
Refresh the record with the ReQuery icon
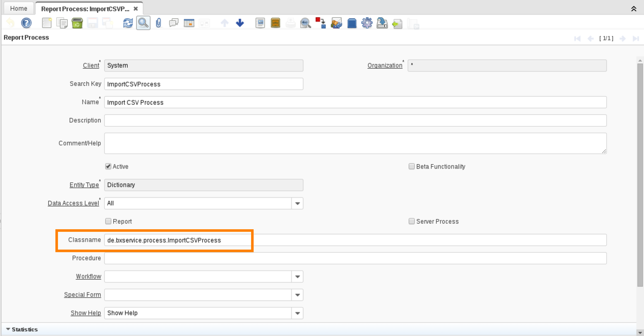point(128,23)
